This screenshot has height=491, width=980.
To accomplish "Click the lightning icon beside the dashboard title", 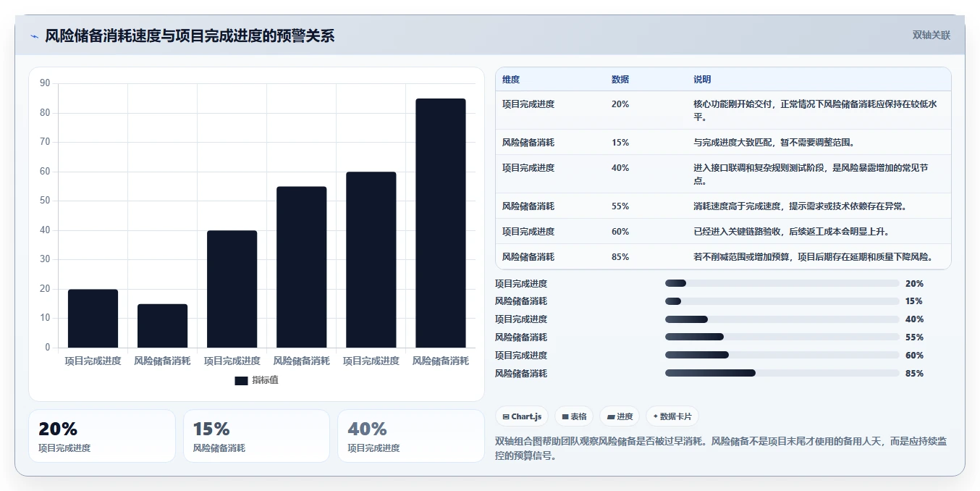I will coord(34,36).
